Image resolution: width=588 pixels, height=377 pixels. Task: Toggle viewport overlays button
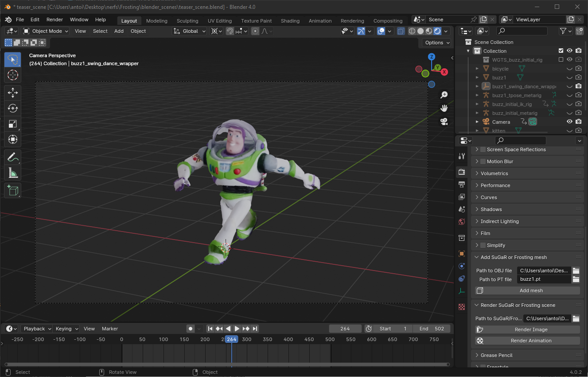tap(381, 31)
